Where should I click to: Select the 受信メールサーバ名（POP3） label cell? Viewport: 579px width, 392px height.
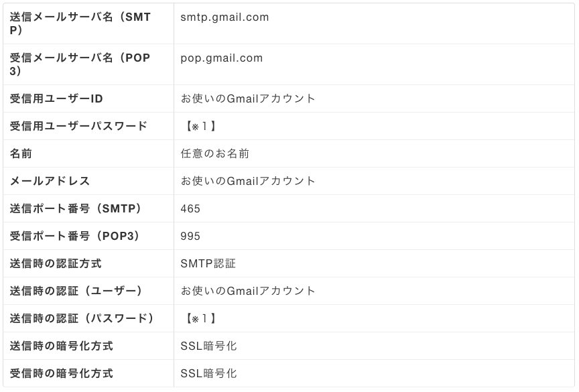tap(88, 64)
